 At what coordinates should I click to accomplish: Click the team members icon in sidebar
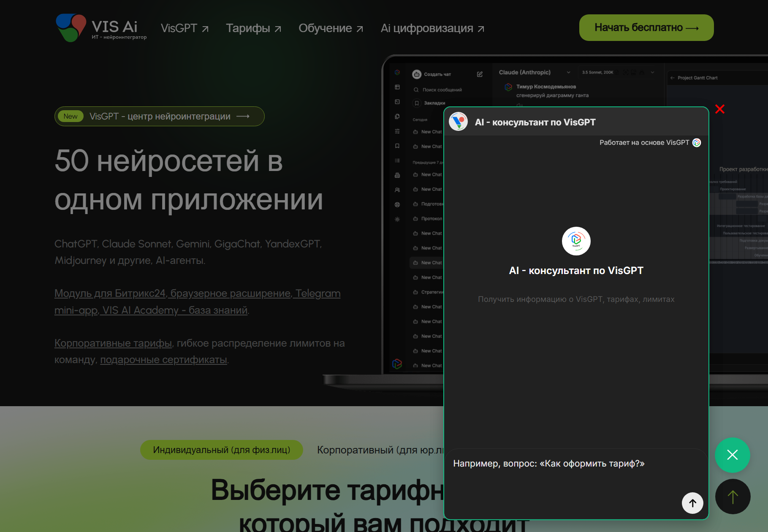click(397, 189)
